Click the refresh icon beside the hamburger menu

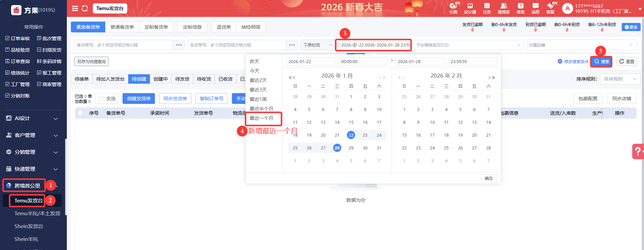tap(85, 8)
